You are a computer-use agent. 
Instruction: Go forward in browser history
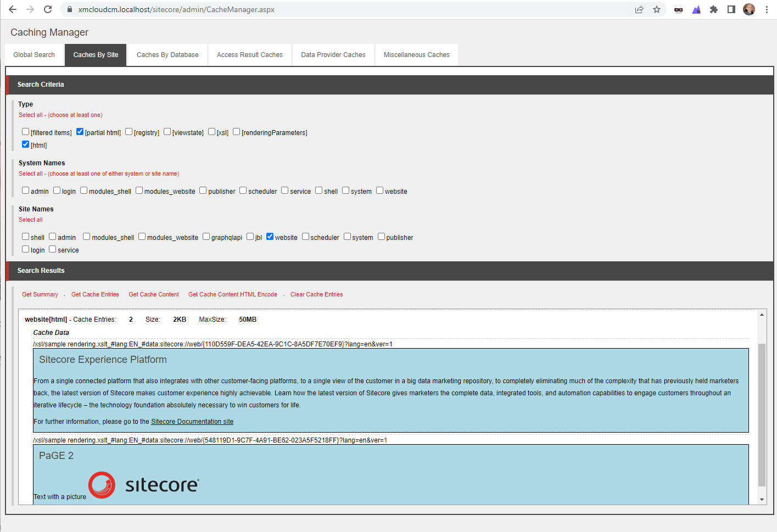30,9
